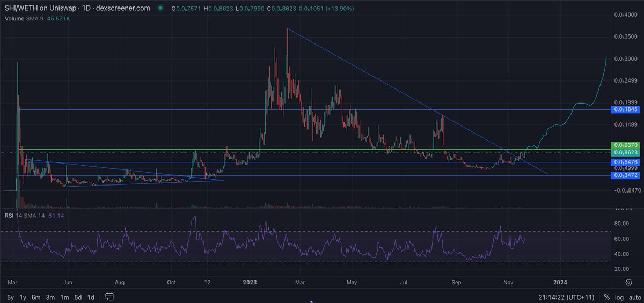Open chart settings hexagon gear icon
Image resolution: width=644 pixels, height=303 pixels.
[x=628, y=282]
